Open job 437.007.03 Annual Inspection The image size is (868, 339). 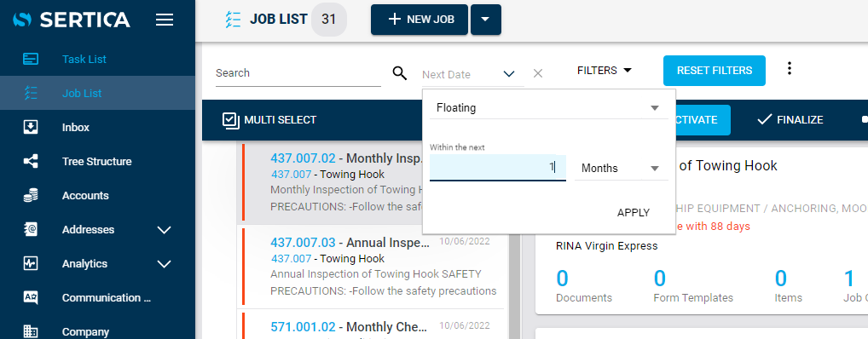350,243
